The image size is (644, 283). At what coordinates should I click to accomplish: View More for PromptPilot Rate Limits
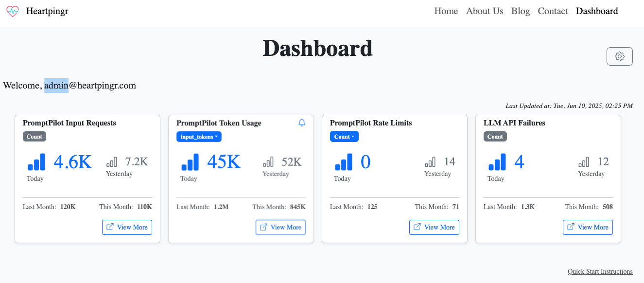tap(434, 227)
